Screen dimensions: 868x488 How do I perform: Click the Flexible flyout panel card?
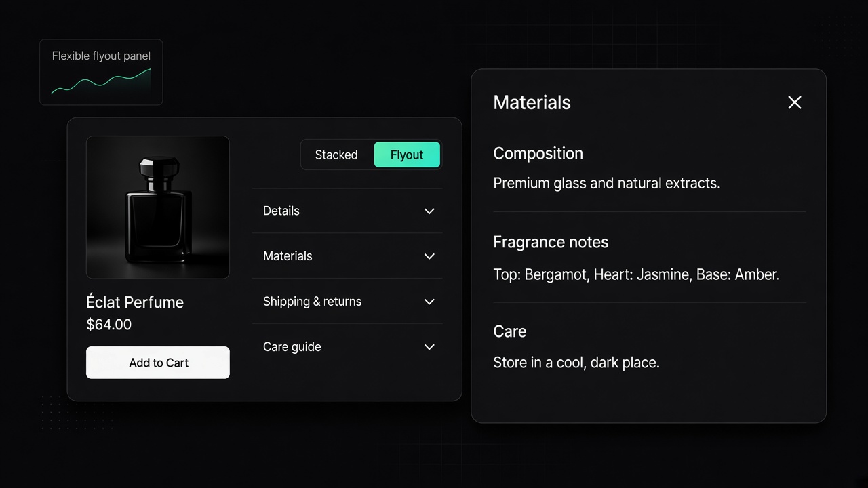coord(101,72)
